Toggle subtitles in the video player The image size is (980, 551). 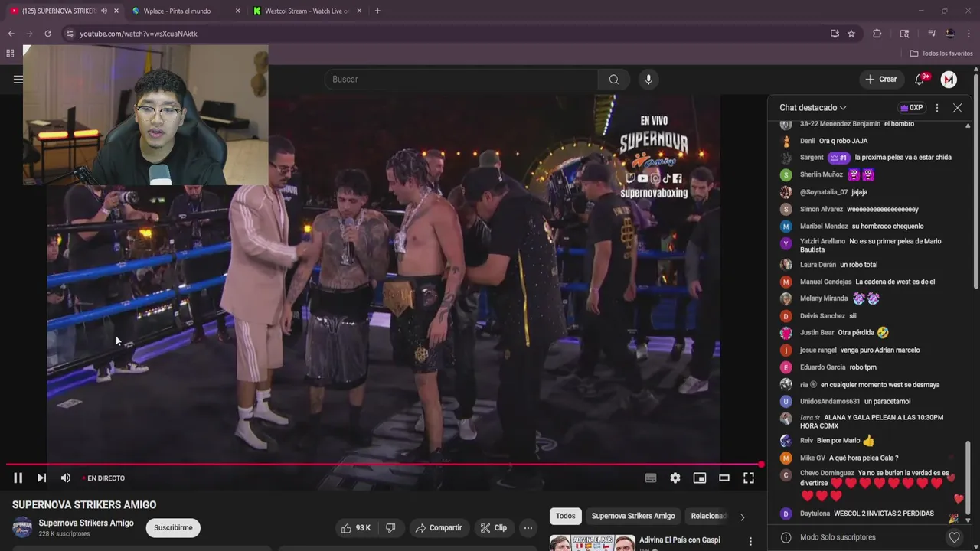click(x=651, y=478)
